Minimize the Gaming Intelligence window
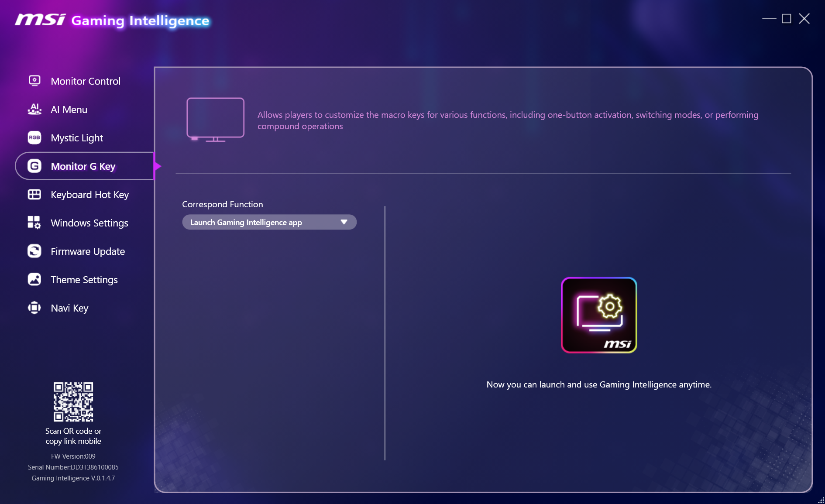The height and width of the screenshot is (504, 825). 769,18
